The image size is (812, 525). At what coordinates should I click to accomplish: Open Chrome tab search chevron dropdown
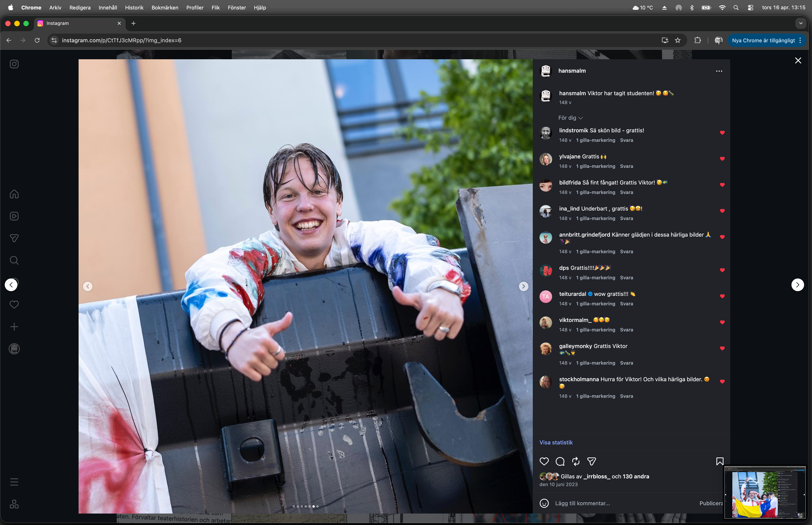point(801,23)
